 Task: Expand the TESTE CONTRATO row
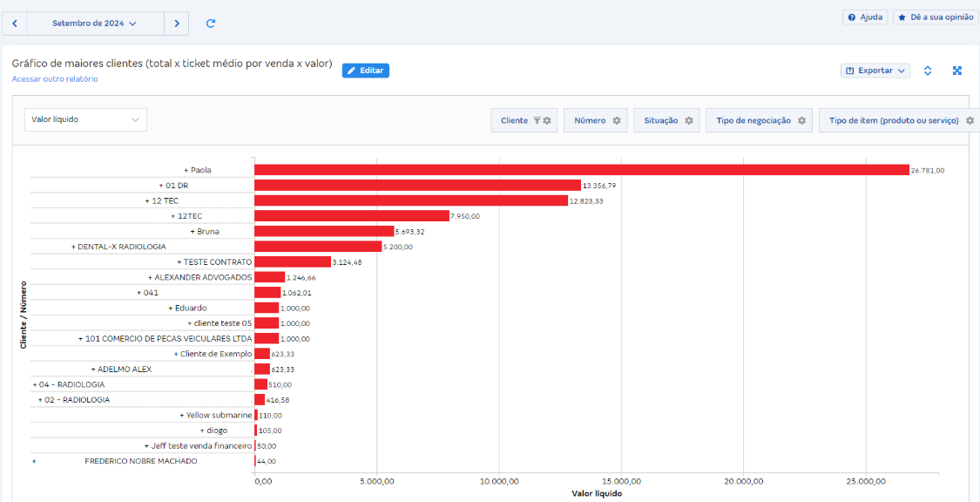[180, 261]
